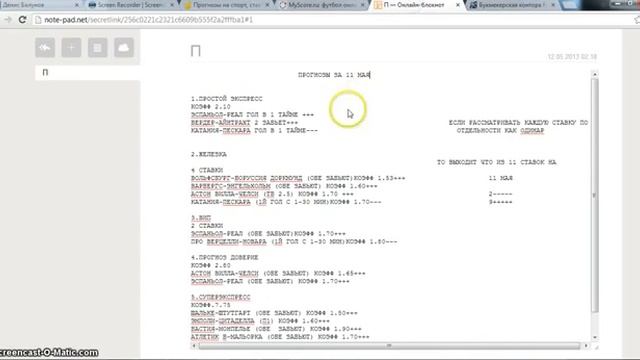Image resolution: width=640 pixels, height=360 pixels.
Task: Switch to the Денис Билунов tab
Action: (40, 5)
